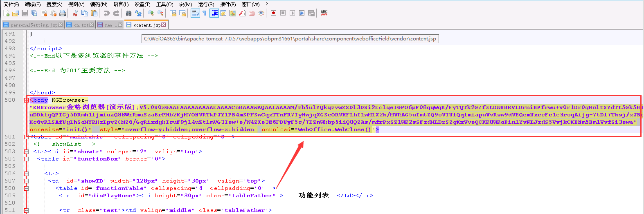Viewport: 644px width, 214px height.
Task: Open the user-defined language dialog icon
Action: point(223,13)
